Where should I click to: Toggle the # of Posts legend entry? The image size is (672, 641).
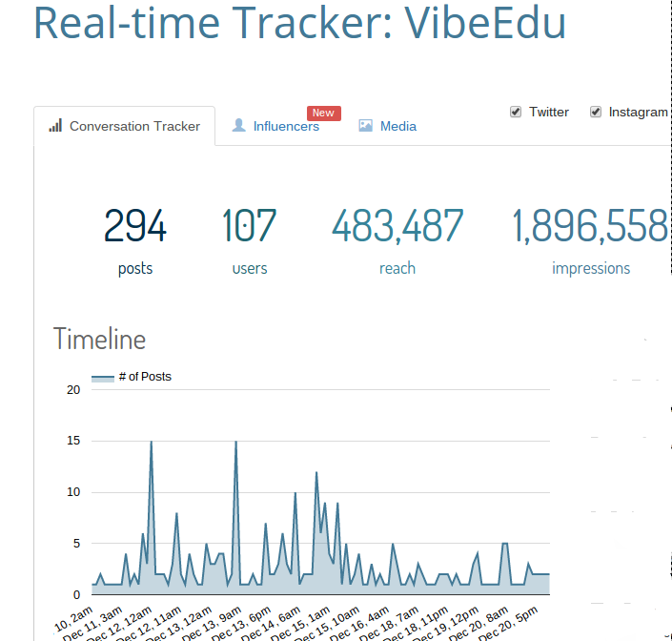tap(132, 377)
